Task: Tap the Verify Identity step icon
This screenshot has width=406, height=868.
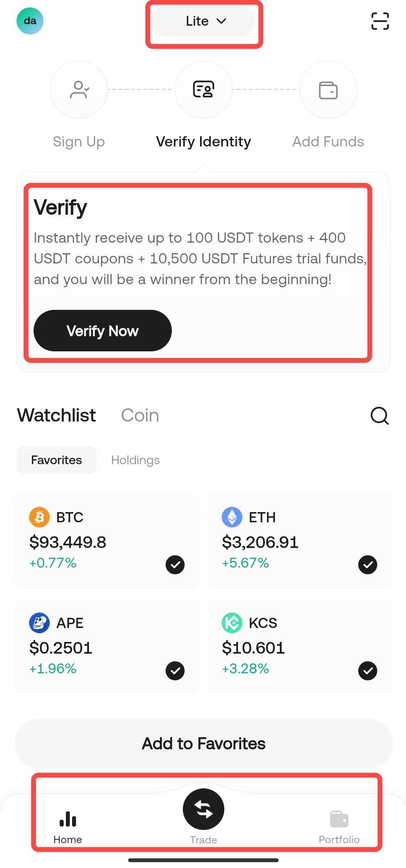Action: 203,89
